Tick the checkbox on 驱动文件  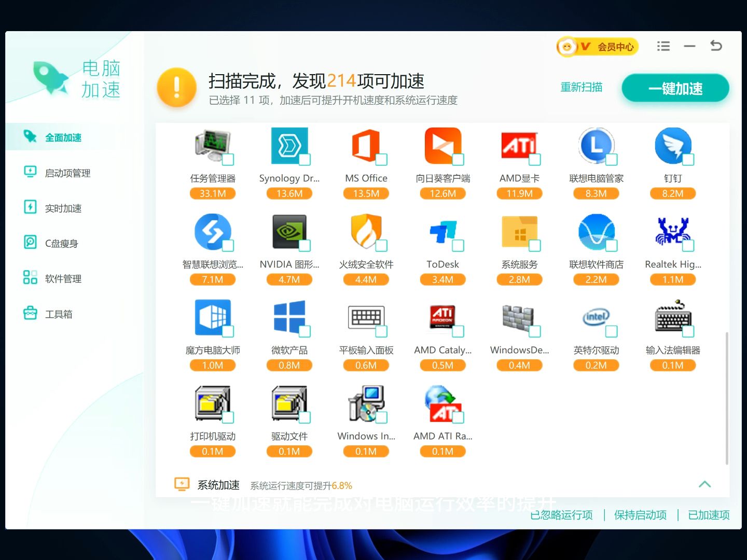point(305,417)
